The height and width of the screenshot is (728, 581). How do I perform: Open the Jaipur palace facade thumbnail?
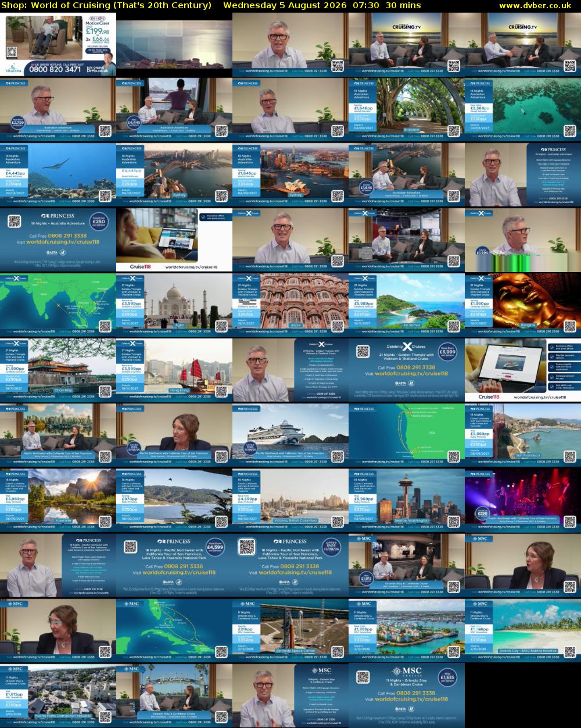(290, 305)
